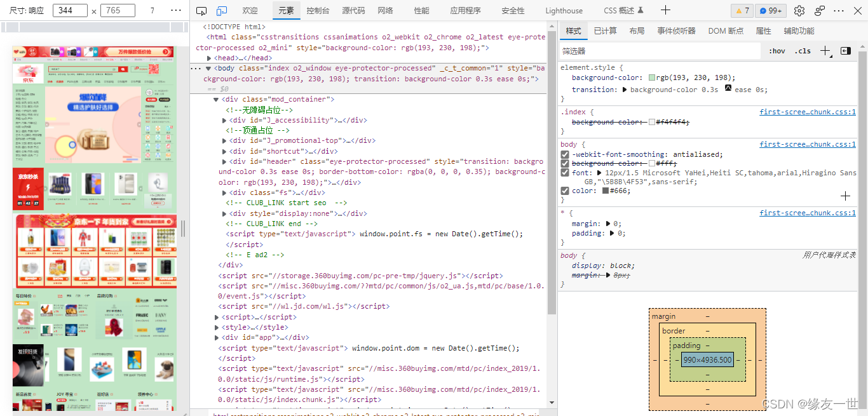Open DevTools settings gear
868x416 pixels.
(799, 11)
